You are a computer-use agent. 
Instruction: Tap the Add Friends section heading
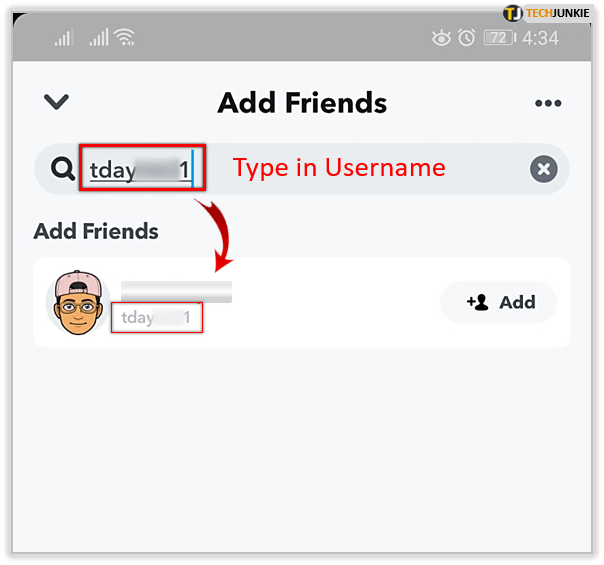[x=96, y=231]
